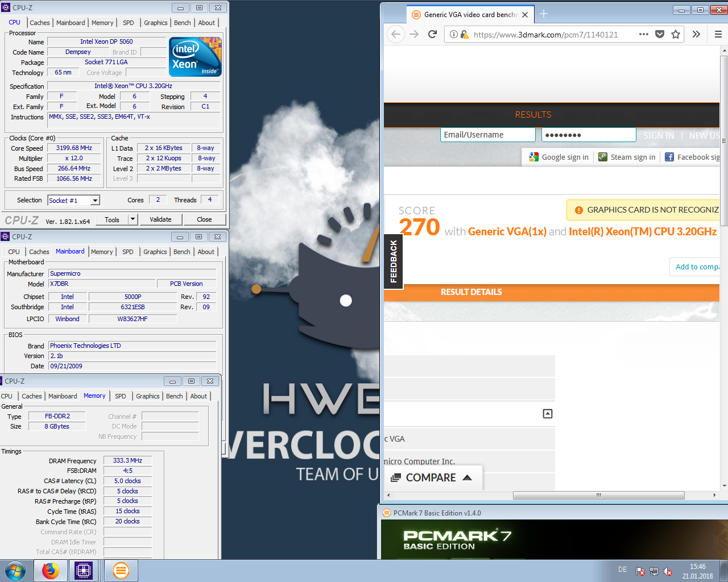Click SIGN IN on 3dmark page
728x582 pixels.
point(659,135)
